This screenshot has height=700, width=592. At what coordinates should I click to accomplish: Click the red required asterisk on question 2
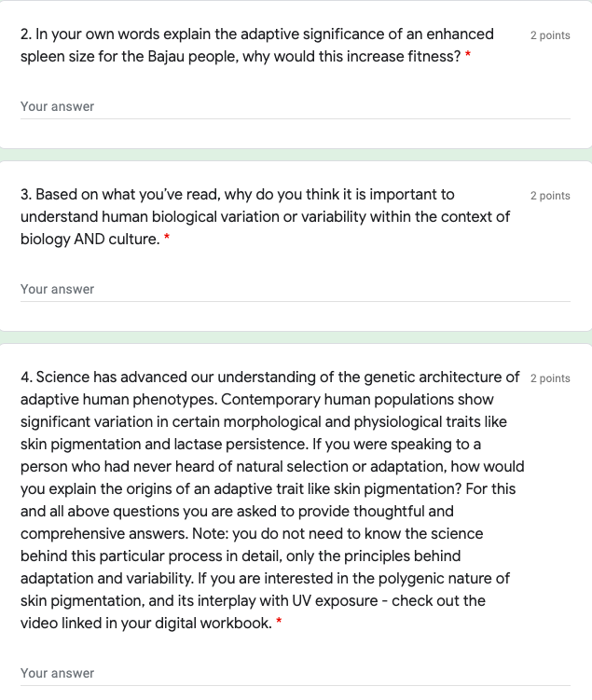click(468, 57)
